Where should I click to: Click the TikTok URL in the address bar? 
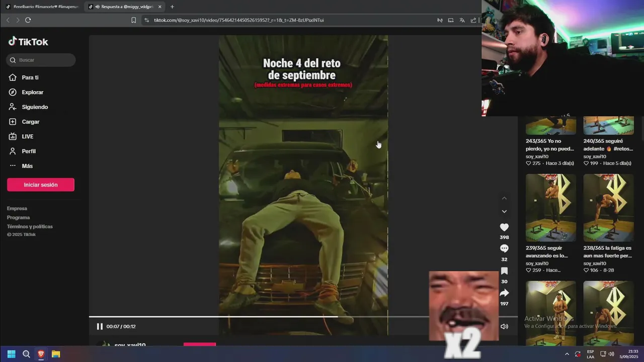[x=238, y=20]
